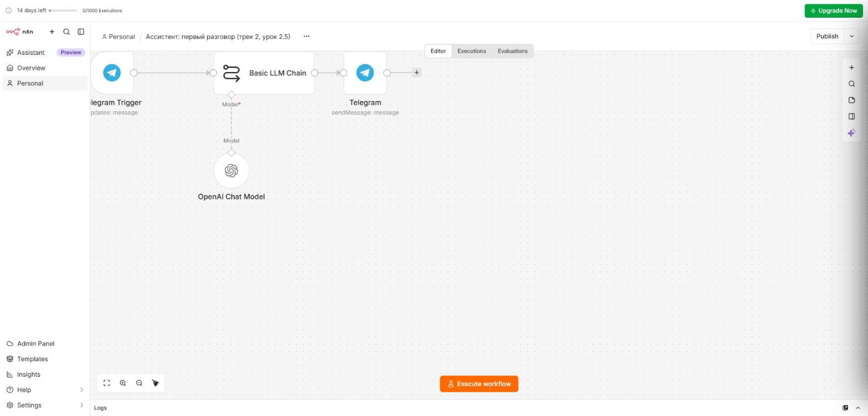Click the n8n logo in the sidebar
The width and height of the screenshot is (868, 416).
[19, 32]
